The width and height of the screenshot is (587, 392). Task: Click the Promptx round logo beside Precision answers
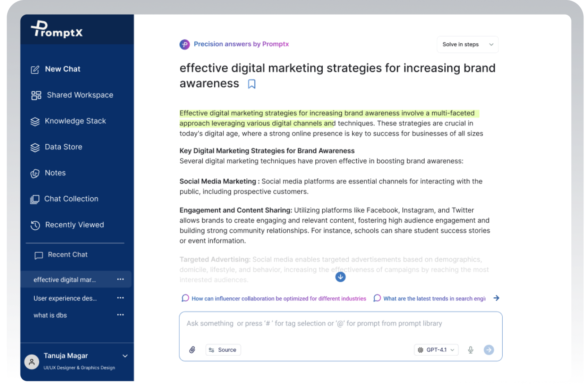(185, 44)
